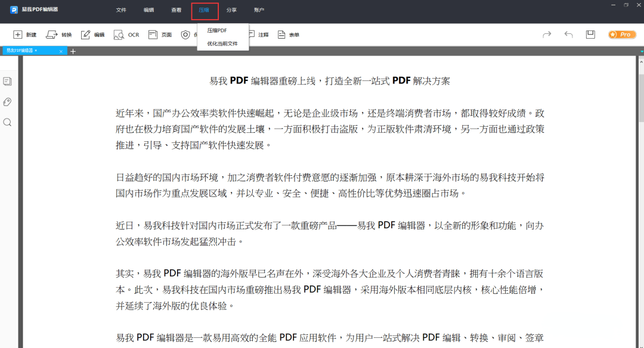Open the 注释 (Comment) tool

pos(259,35)
